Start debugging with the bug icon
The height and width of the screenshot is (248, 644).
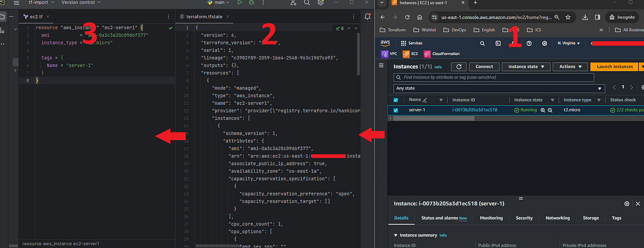(x=251, y=2)
